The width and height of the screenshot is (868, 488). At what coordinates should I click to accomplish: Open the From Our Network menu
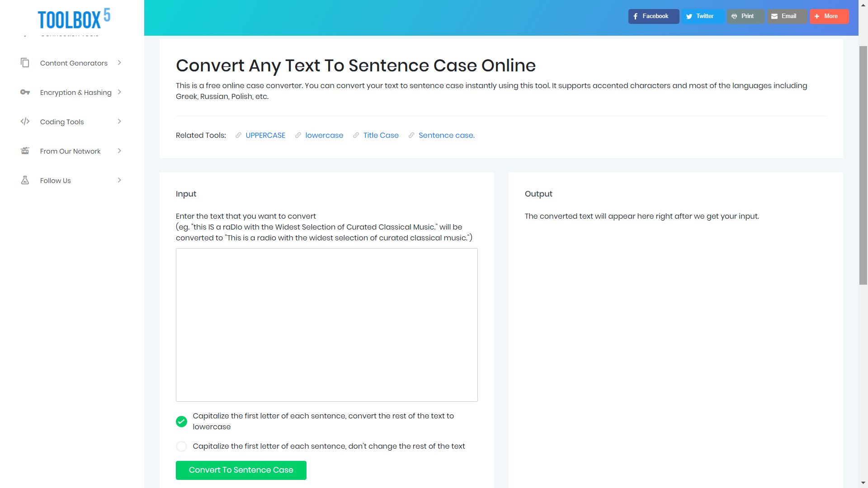click(x=71, y=151)
